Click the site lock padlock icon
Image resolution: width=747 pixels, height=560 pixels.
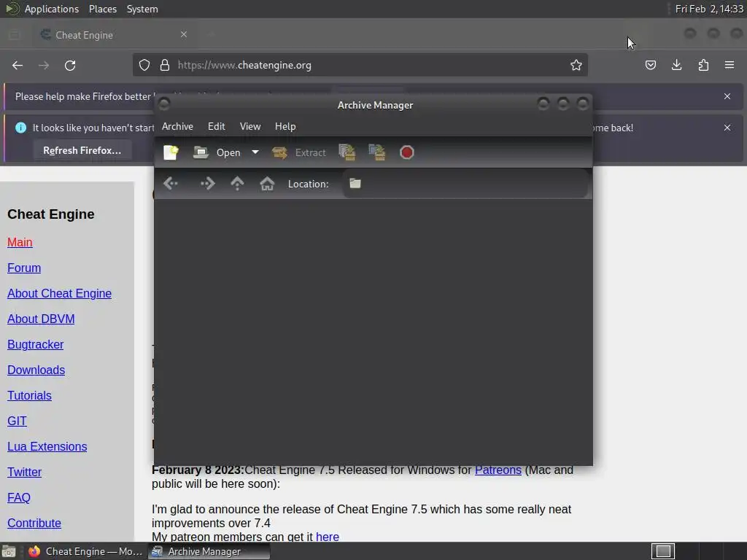[x=165, y=65]
